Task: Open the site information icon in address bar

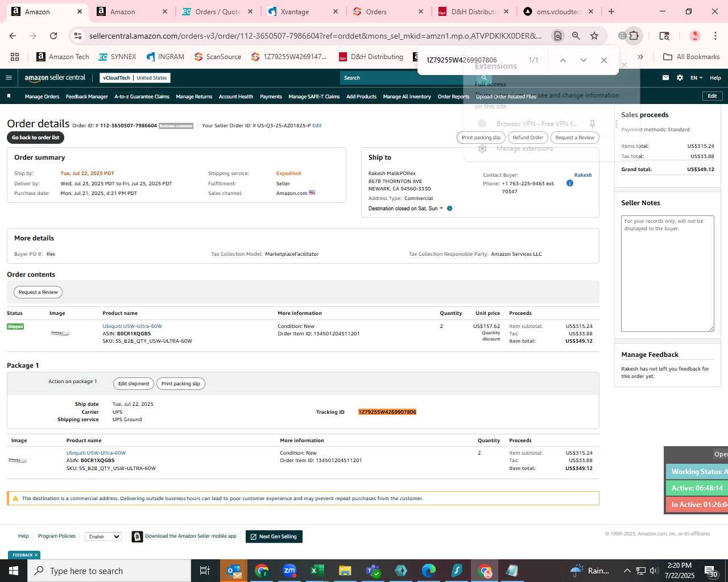Action: [x=78, y=36]
